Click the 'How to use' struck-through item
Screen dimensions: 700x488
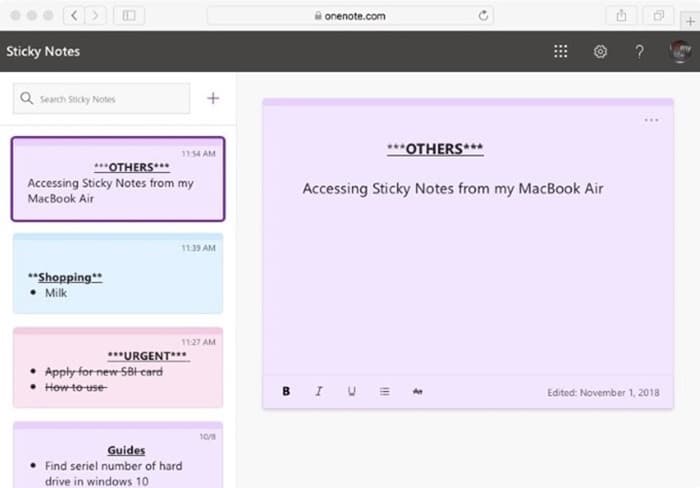tap(75, 387)
